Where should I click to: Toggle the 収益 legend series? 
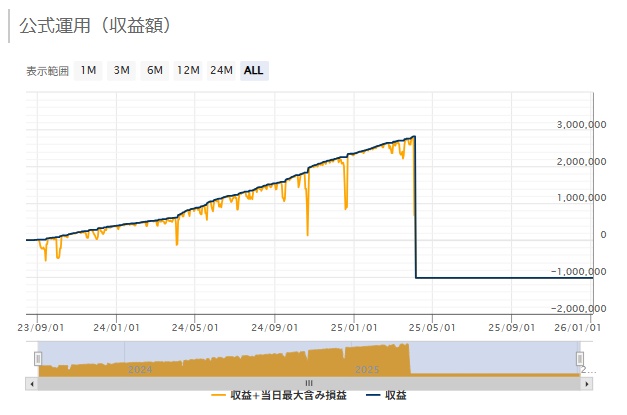(393, 395)
